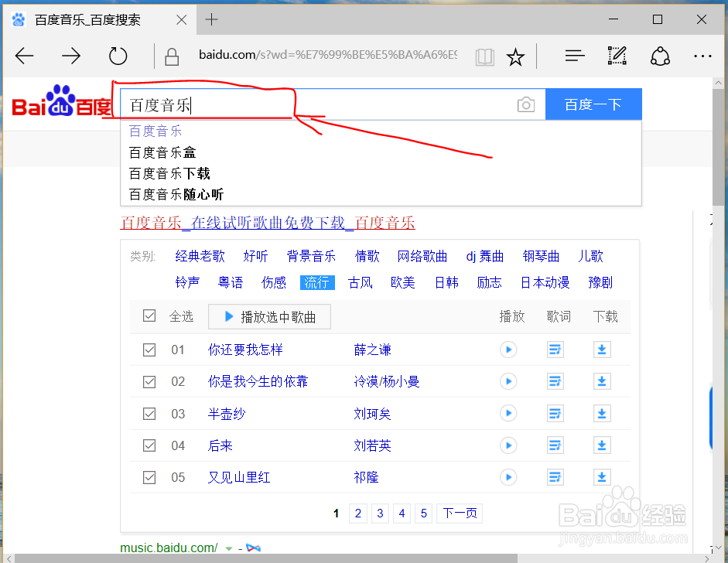Add page to favorites star

pyautogui.click(x=515, y=57)
